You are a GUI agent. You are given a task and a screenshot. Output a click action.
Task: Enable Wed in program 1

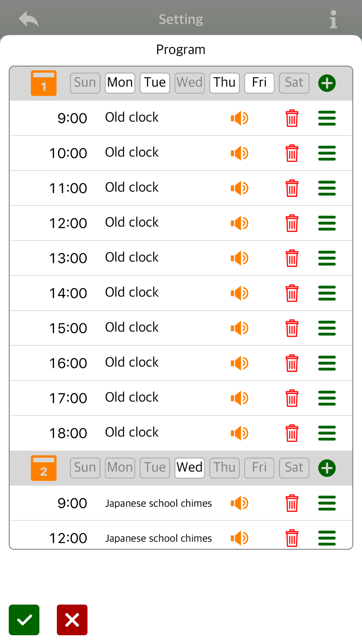190,83
